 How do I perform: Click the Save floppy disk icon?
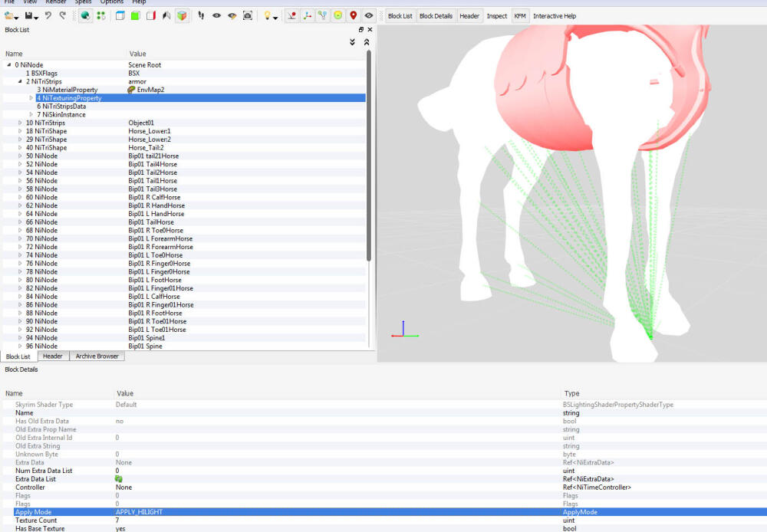coord(29,15)
